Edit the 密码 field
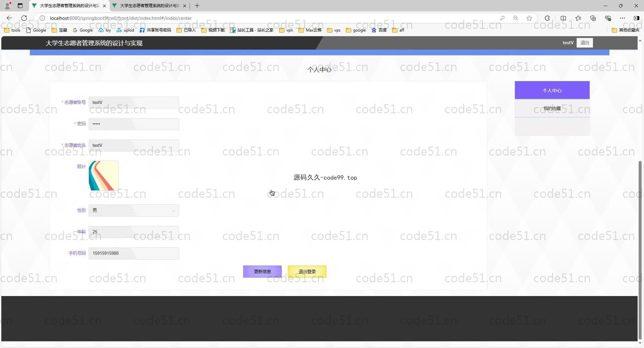This screenshot has height=348, width=644. click(x=133, y=124)
